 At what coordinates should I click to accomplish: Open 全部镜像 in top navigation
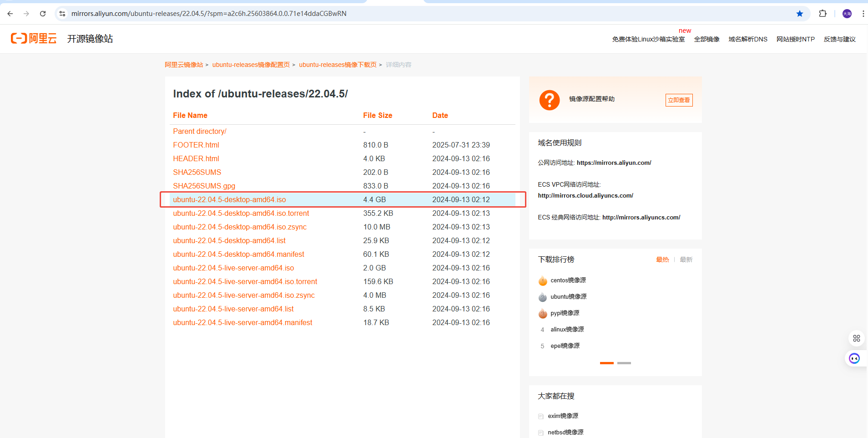pyautogui.click(x=707, y=39)
